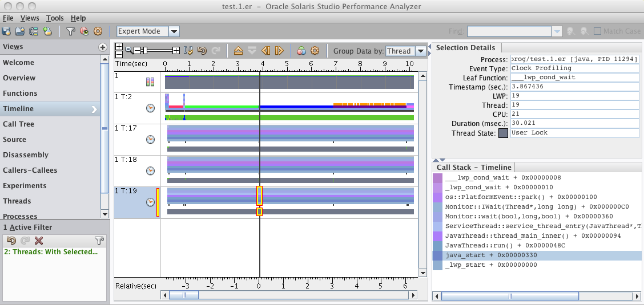
Task: Zoom in timeline with the slider plus button
Action: click(x=176, y=50)
